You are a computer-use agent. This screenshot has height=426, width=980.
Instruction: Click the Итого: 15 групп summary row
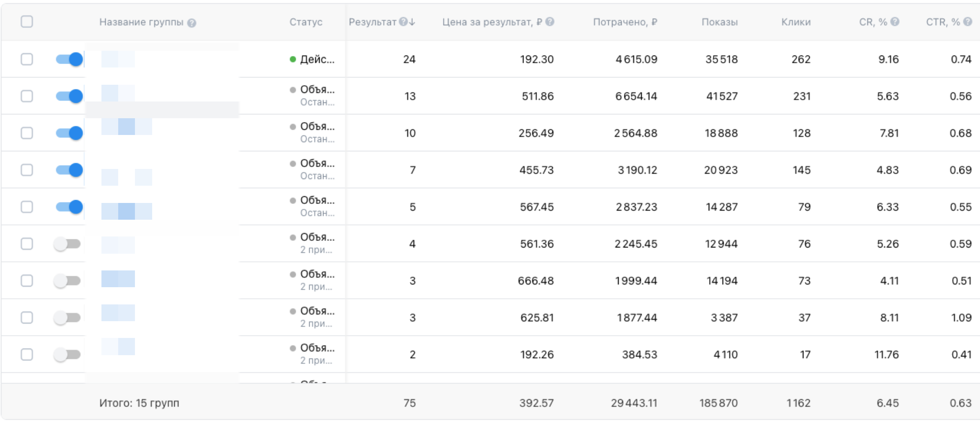(139, 403)
